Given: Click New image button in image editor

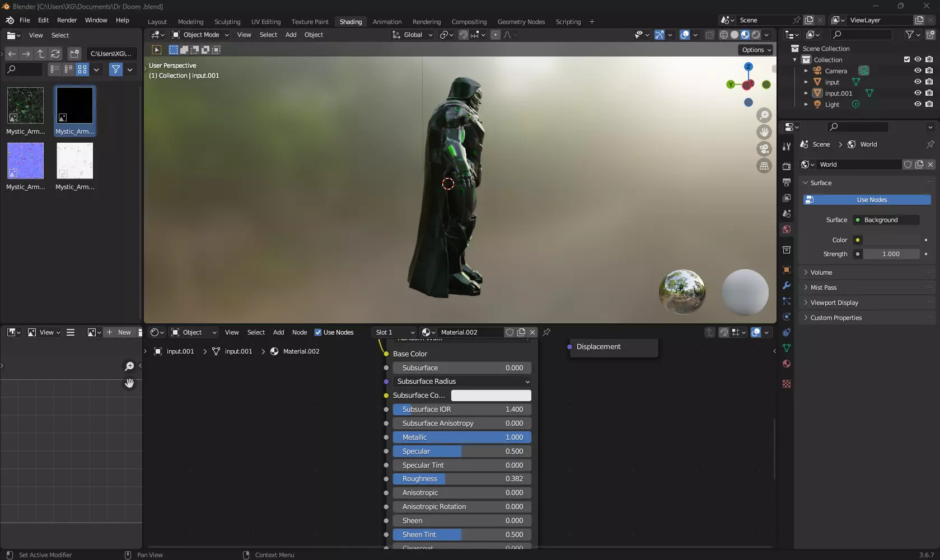Looking at the screenshot, I should [119, 332].
